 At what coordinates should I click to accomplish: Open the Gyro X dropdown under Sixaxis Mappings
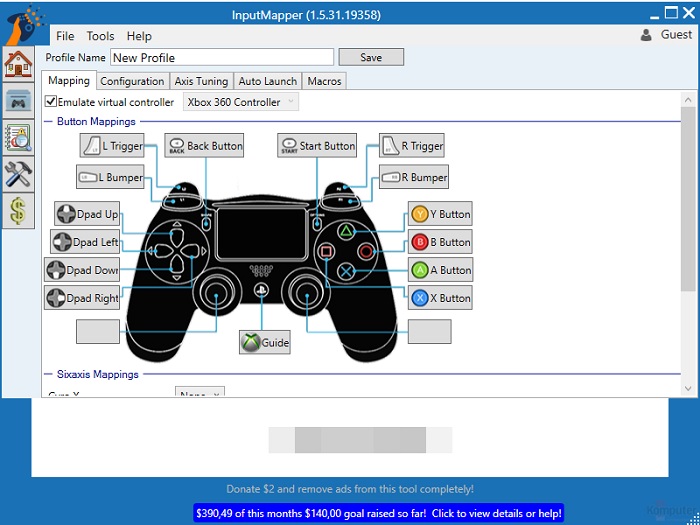coord(200,394)
